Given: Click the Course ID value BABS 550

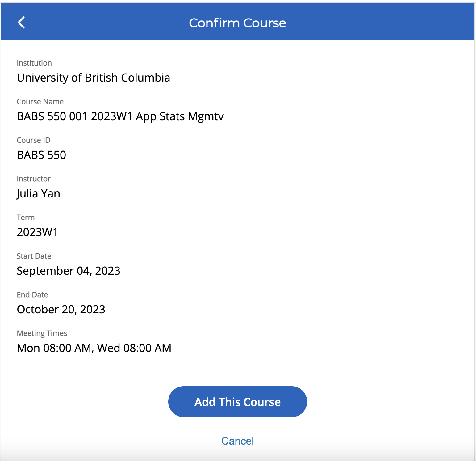Looking at the screenshot, I should 41,155.
